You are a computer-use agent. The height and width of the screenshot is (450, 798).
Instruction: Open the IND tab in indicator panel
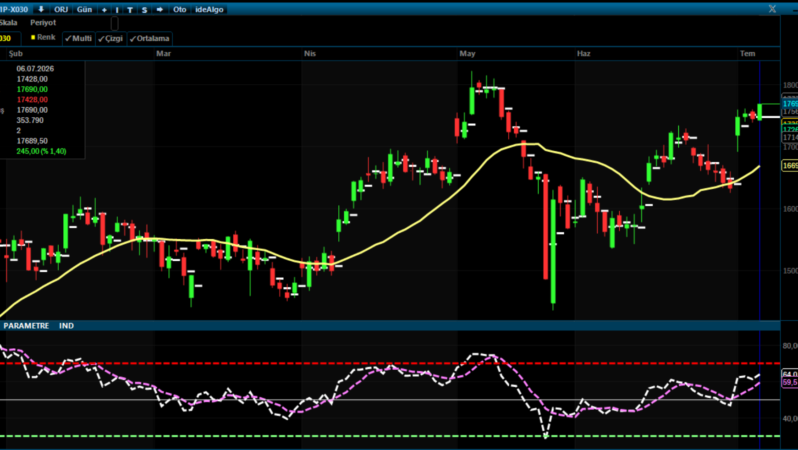[x=66, y=325]
